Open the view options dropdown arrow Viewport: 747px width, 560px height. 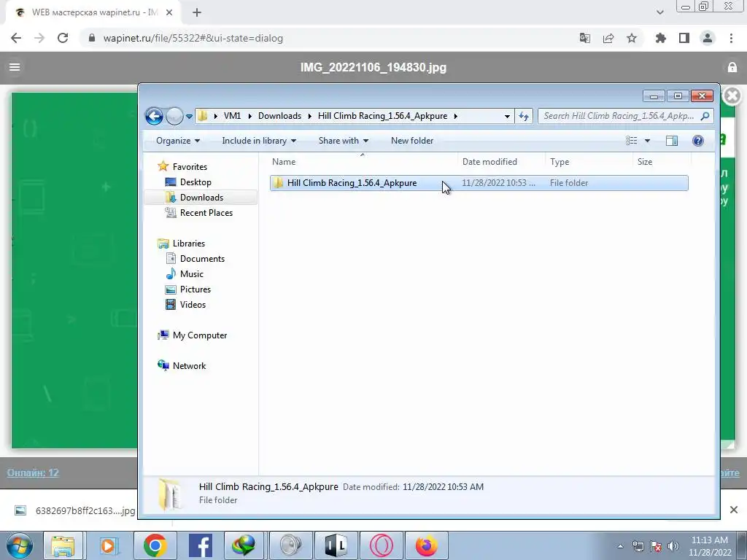(647, 141)
